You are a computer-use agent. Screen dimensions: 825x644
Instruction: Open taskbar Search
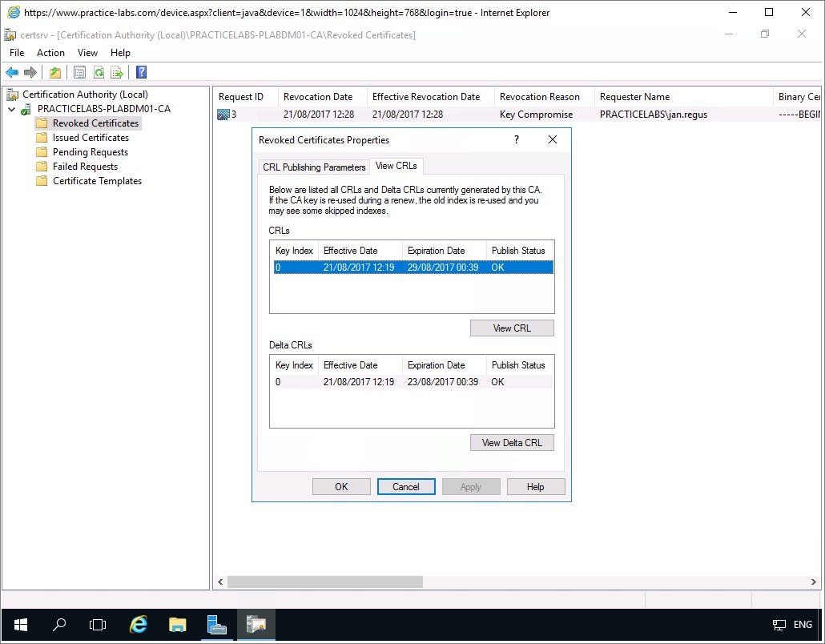59,625
